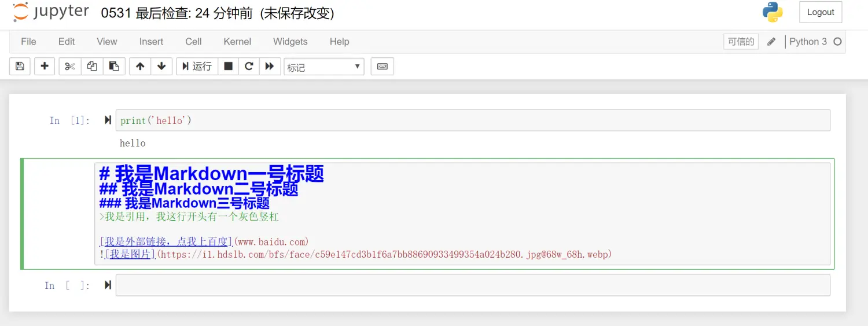
Task: Open the Edit menu
Action: pos(67,42)
